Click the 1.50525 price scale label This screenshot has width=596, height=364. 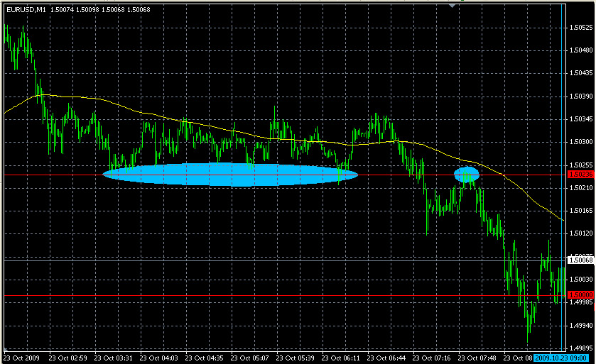pyautogui.click(x=580, y=28)
